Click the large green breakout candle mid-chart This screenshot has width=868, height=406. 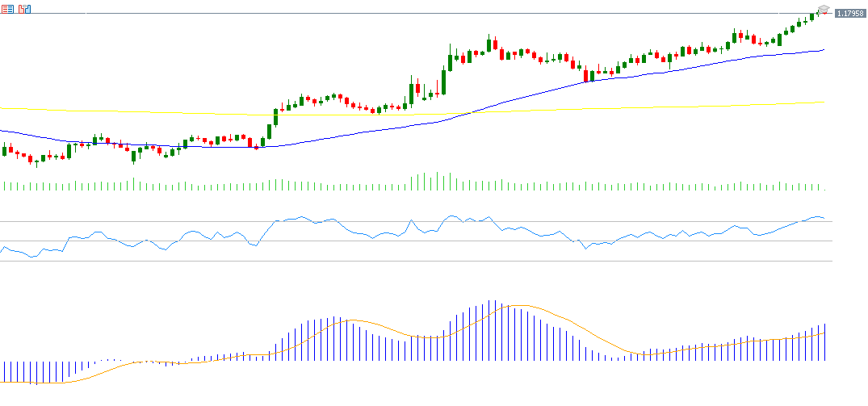point(444,82)
